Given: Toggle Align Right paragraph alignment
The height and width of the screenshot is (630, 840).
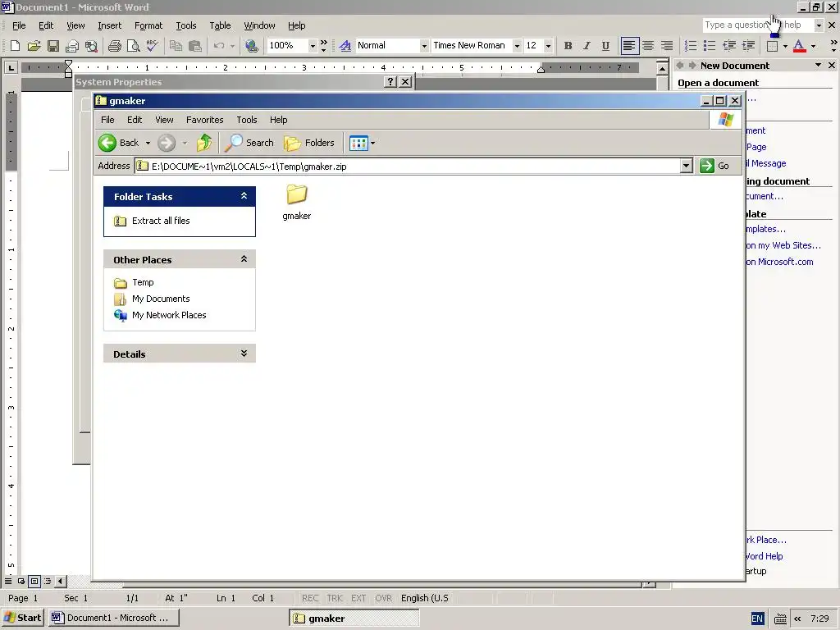Looking at the screenshot, I should (x=667, y=46).
